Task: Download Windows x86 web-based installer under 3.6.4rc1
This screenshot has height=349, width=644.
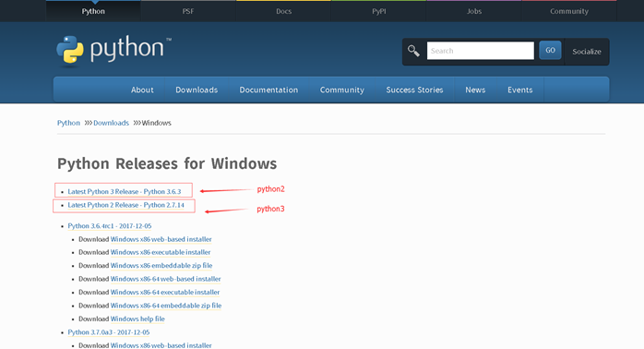Action: pyautogui.click(x=161, y=239)
